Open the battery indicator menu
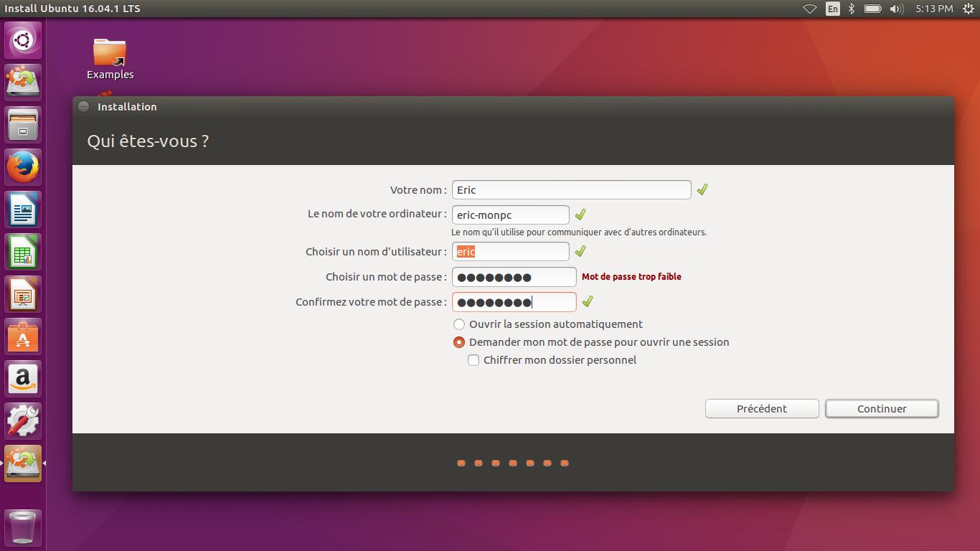Screen dimensions: 980x551 (872, 9)
